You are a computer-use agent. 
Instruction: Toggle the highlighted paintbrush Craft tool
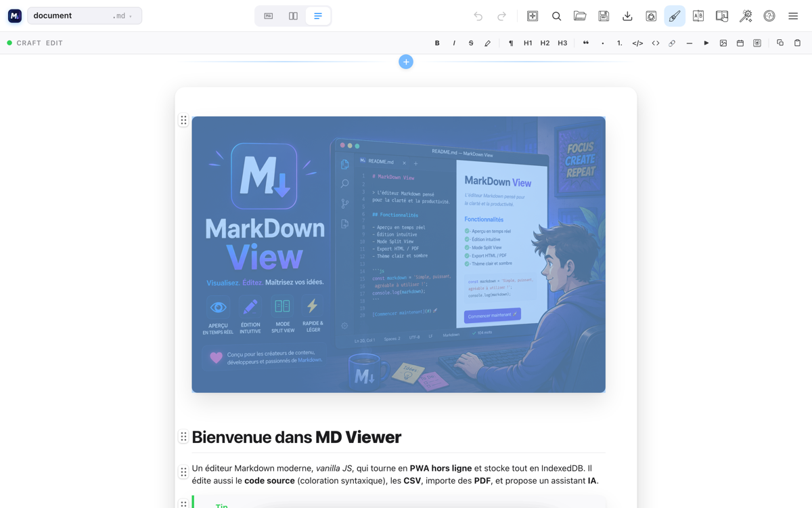675,16
